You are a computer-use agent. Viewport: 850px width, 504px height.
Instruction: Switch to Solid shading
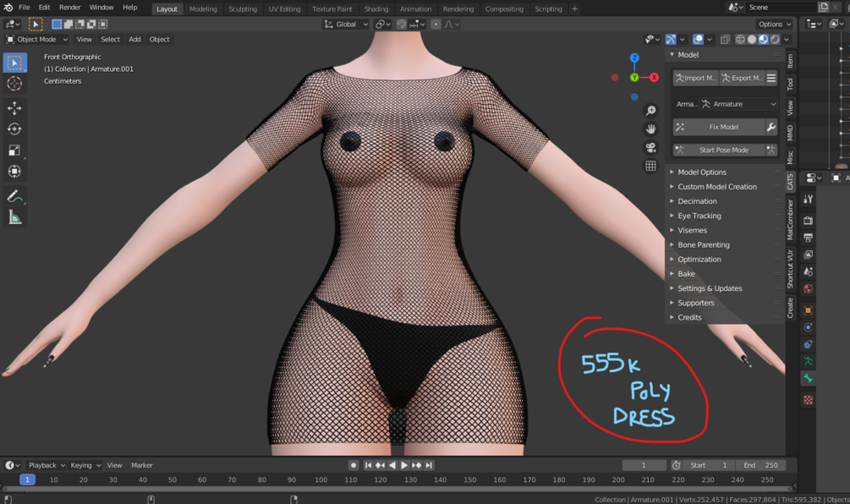752,40
